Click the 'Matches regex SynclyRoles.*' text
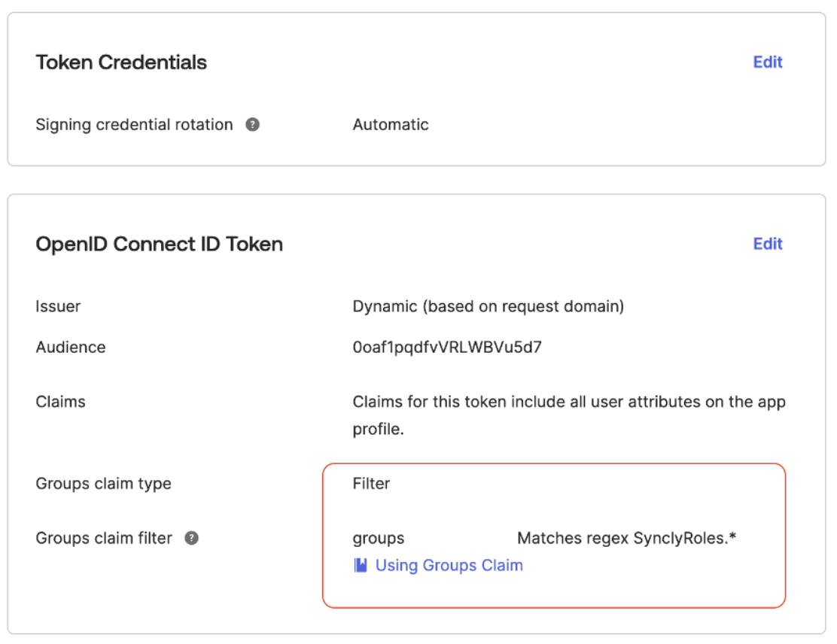The image size is (837, 644). 627,538
